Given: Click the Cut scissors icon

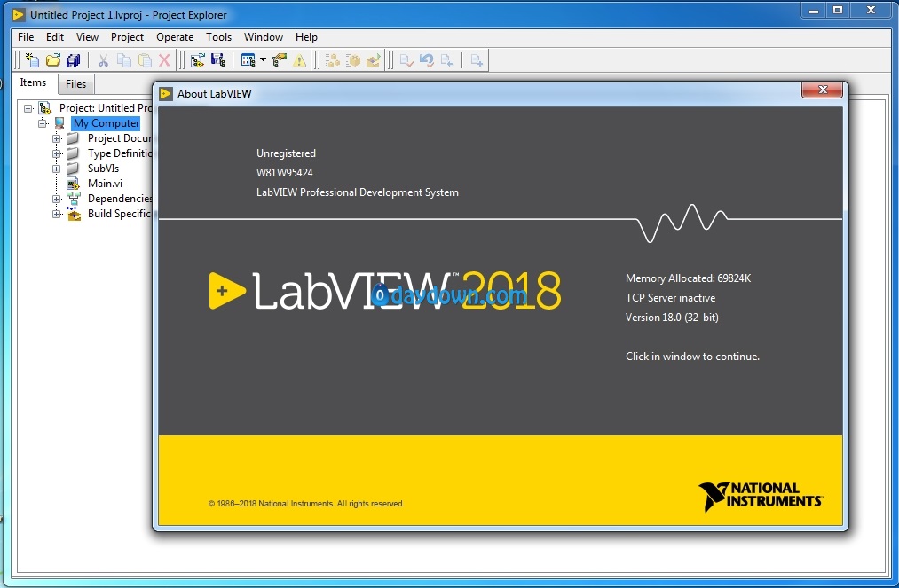Looking at the screenshot, I should click(103, 60).
